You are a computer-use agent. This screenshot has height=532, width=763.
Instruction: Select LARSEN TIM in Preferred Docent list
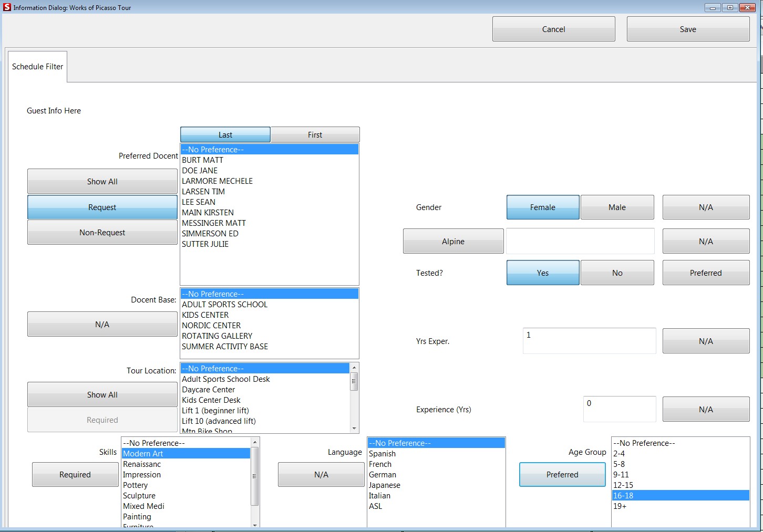[203, 192]
